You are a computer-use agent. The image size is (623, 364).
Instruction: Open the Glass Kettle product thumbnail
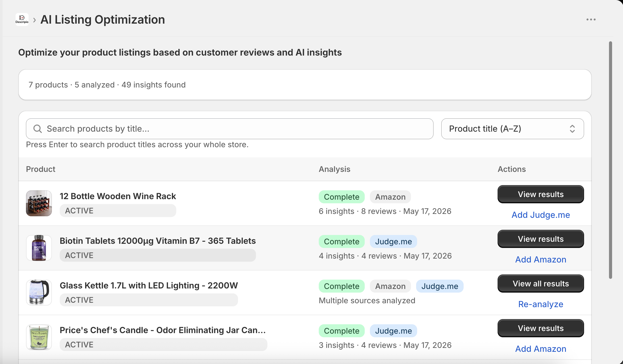pos(39,293)
